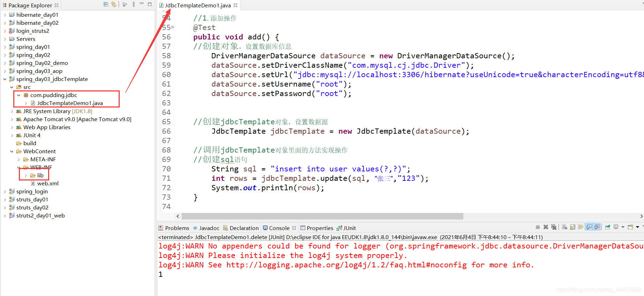The height and width of the screenshot is (296, 644).
Task: Expand hibernate_day02 project
Action: tap(5, 23)
